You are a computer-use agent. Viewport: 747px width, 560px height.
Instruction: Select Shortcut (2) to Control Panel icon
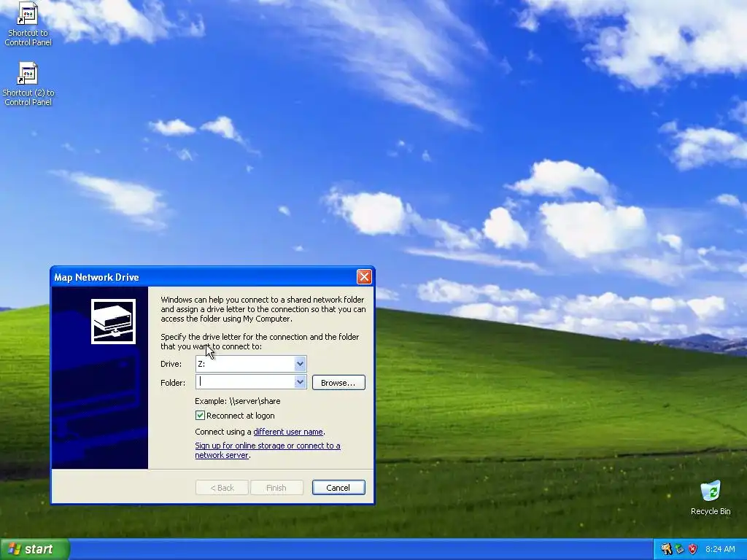point(28,85)
